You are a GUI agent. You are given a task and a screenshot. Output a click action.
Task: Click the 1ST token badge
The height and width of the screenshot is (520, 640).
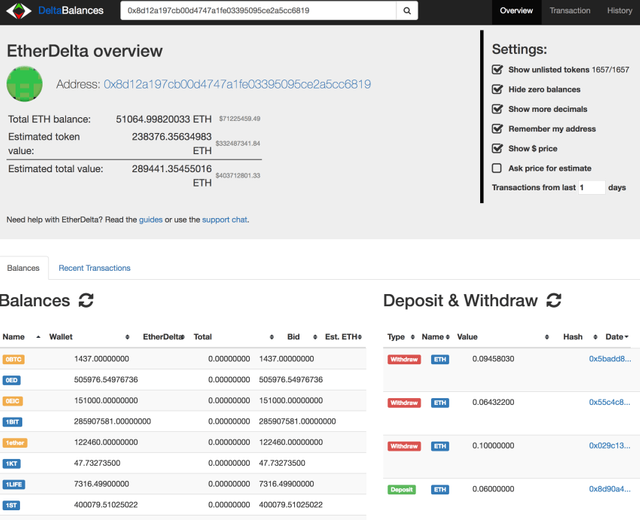pos(11,505)
